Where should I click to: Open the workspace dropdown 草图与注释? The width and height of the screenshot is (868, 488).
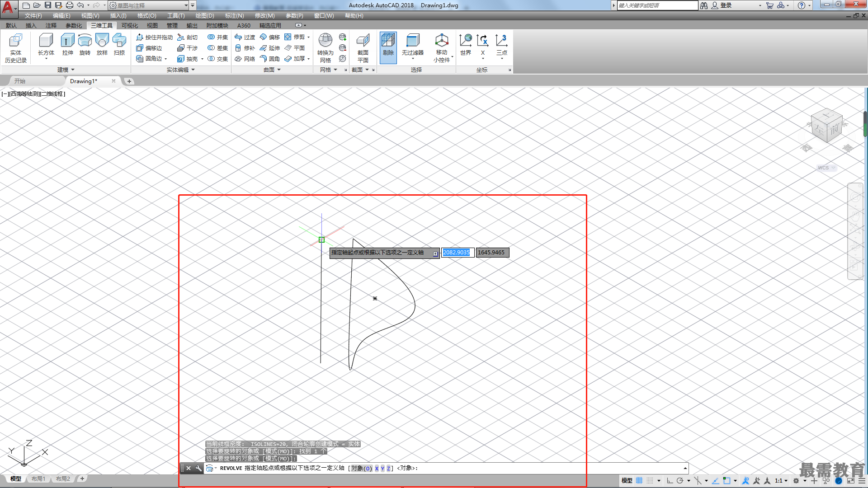click(149, 5)
